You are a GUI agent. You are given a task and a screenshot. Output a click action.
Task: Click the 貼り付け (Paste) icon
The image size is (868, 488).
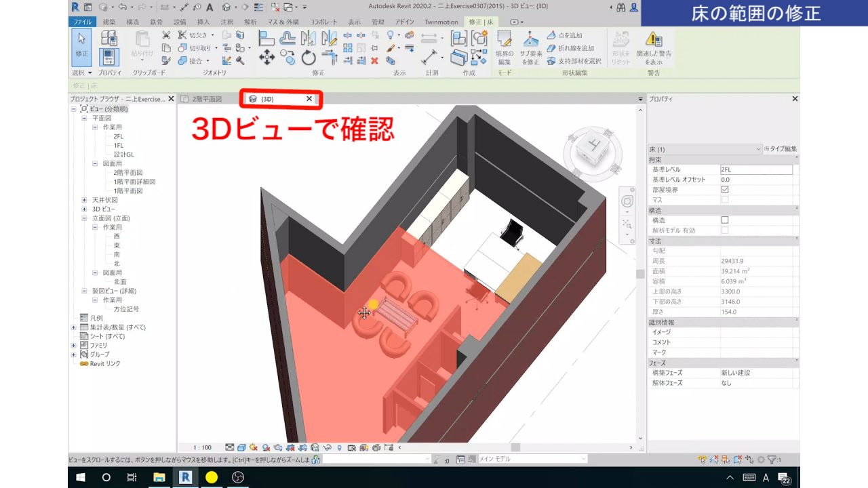(x=142, y=41)
